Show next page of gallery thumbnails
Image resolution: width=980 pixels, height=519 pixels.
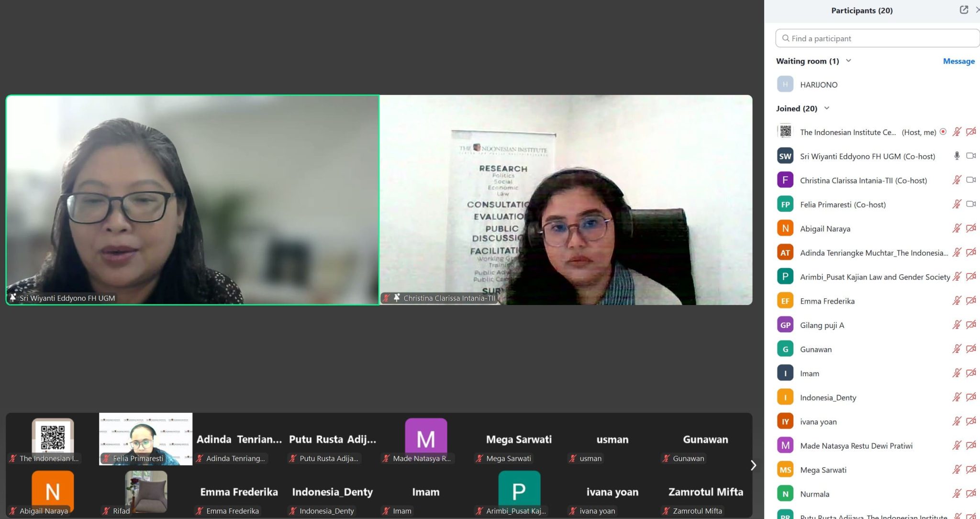(753, 465)
